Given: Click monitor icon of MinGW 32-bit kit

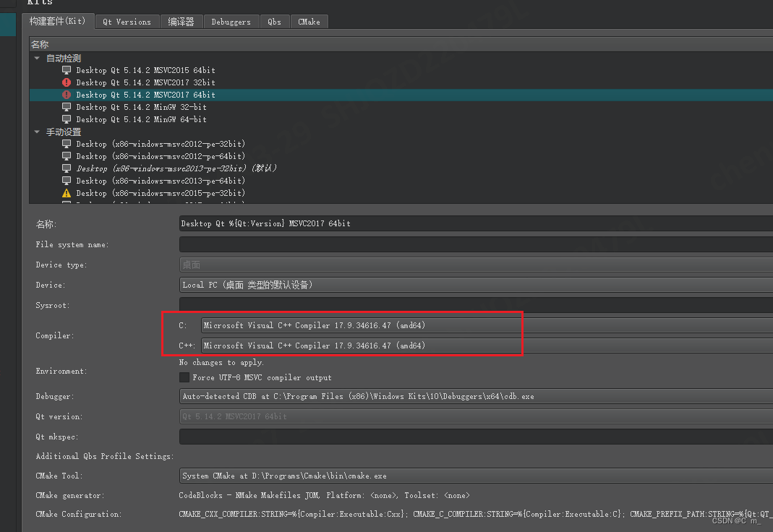Looking at the screenshot, I should [x=67, y=107].
